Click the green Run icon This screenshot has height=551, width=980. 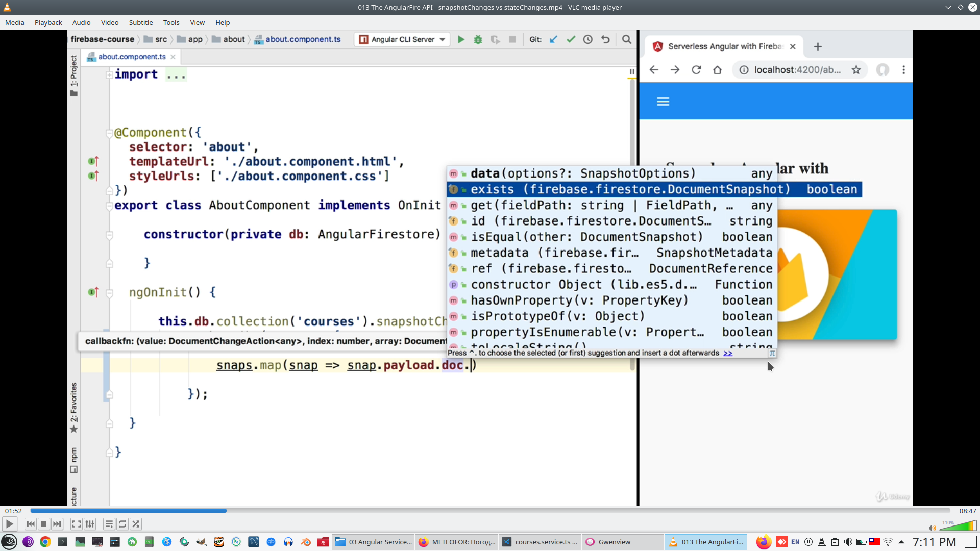tap(461, 39)
